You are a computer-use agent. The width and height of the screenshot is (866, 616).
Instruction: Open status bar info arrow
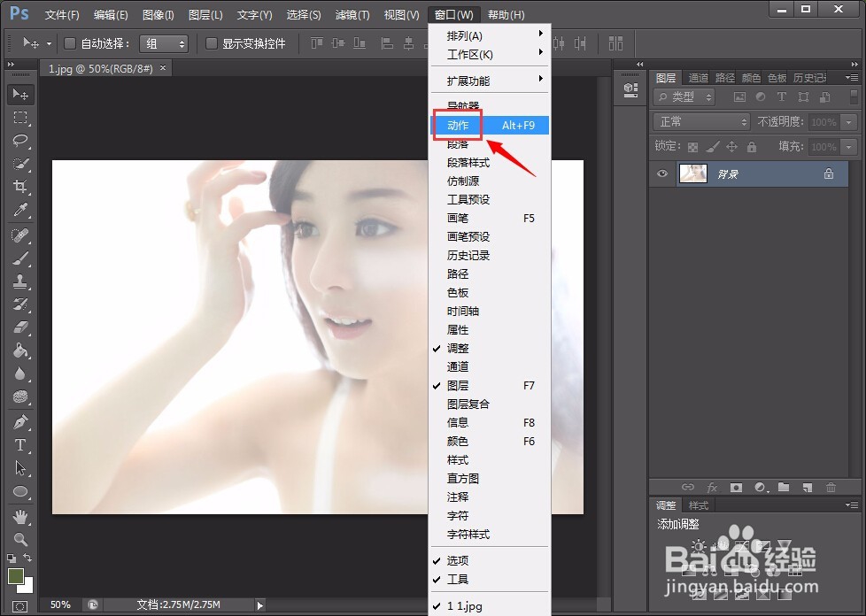(x=260, y=605)
